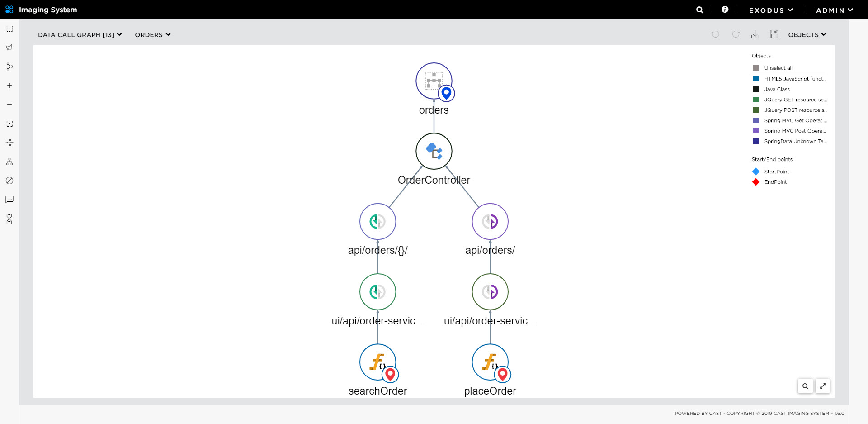Toggle the StartPoint legend entry

pyautogui.click(x=756, y=172)
